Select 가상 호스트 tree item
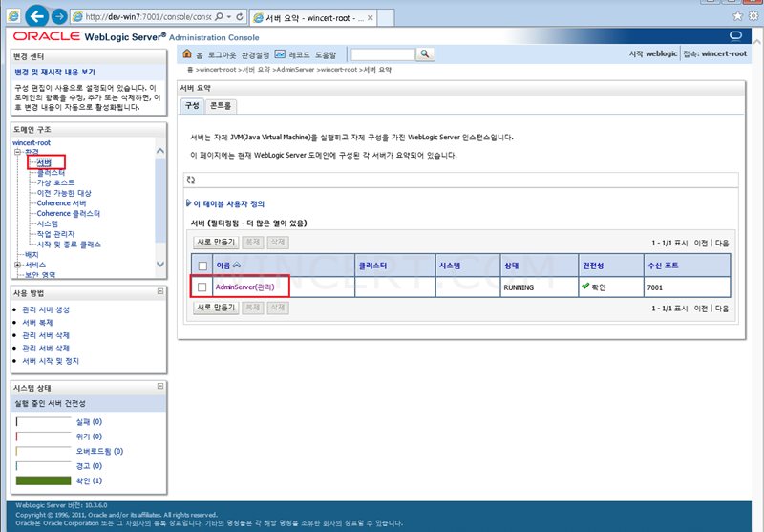Screen dimensions: 764x532 (x=55, y=182)
